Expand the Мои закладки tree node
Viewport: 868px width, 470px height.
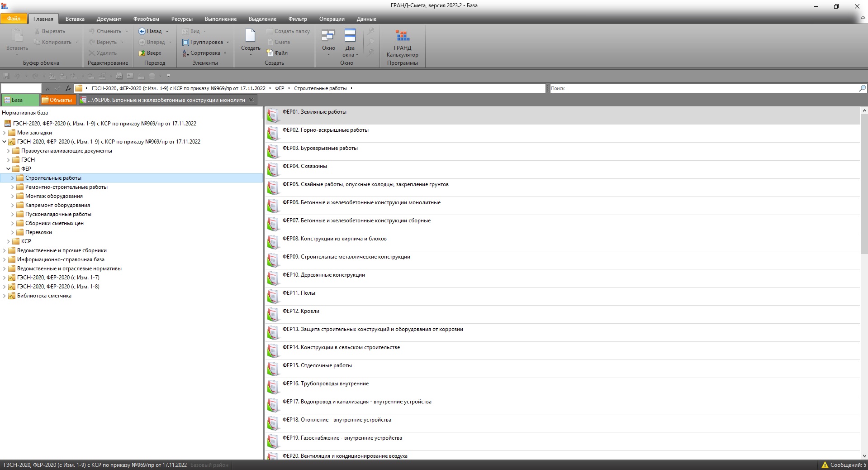(5, 133)
